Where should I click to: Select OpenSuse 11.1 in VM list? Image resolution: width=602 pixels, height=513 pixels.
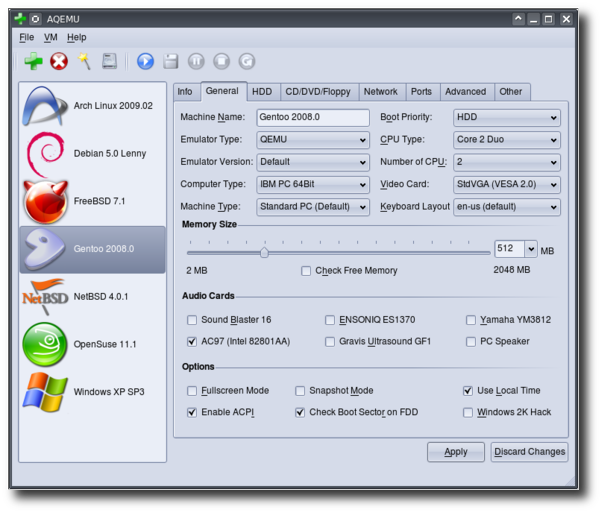click(x=93, y=344)
